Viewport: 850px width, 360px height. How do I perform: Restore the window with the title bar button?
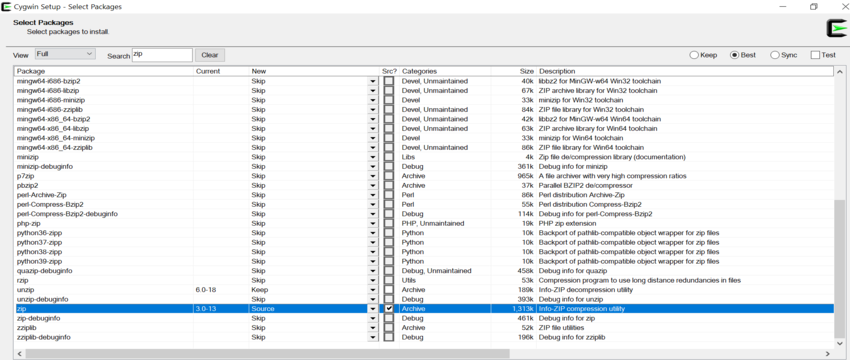click(814, 7)
